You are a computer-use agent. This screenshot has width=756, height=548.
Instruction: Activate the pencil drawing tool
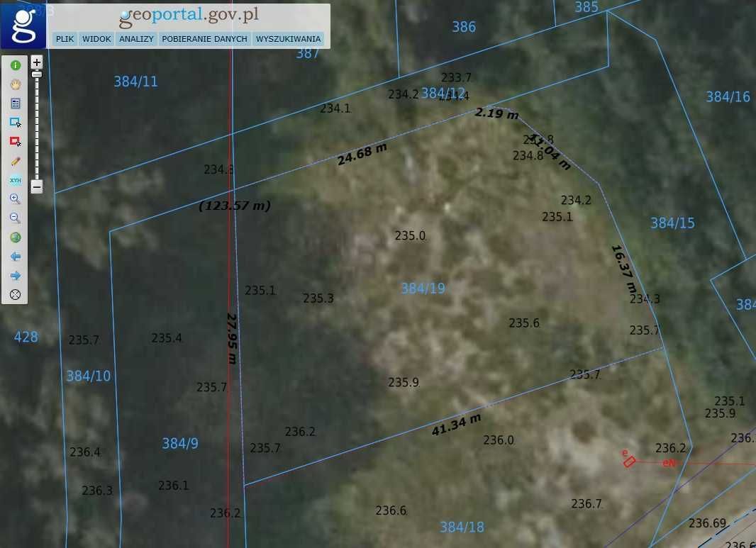[x=16, y=161]
